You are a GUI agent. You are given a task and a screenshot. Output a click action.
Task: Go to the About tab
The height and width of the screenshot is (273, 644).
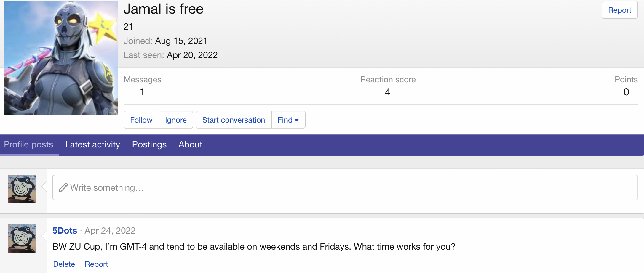[190, 144]
